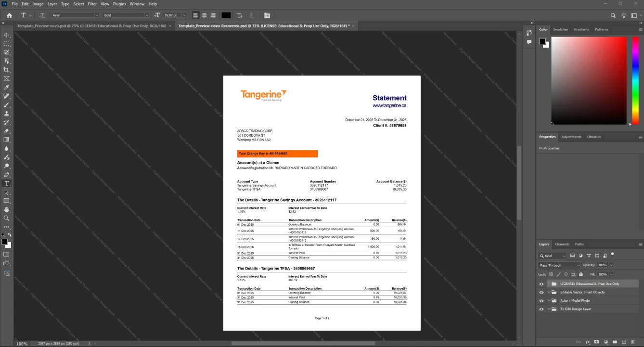
Task: Click Add layer style fx icon
Action: coord(588,342)
